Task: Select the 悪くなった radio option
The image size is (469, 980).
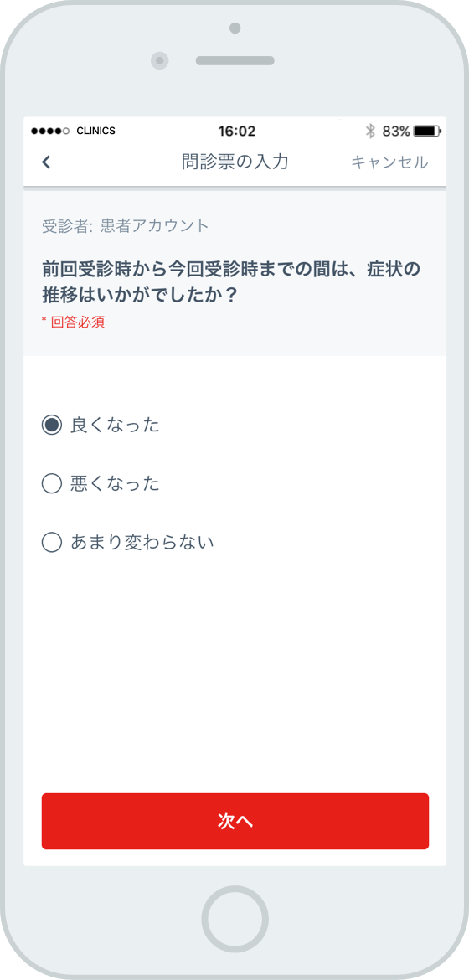Action: pyautogui.click(x=100, y=484)
